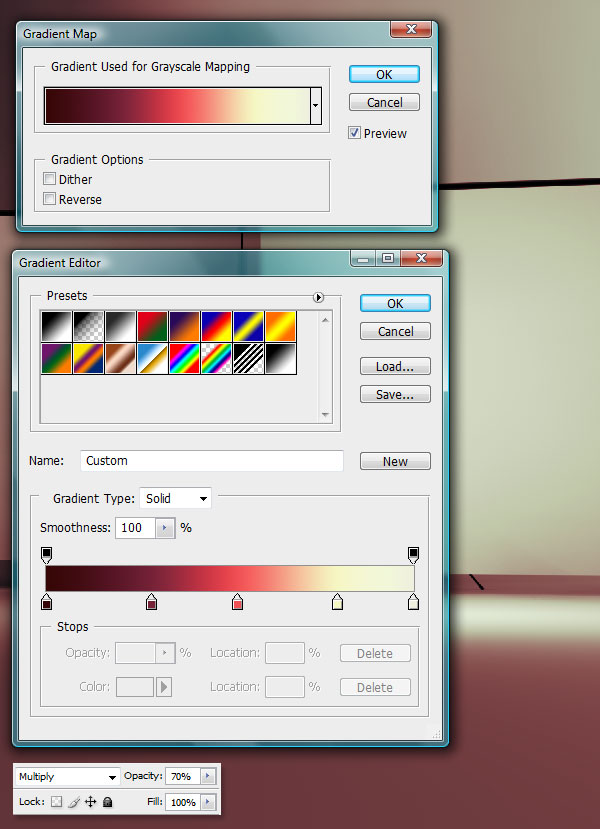600x829 pixels.
Task: Click the layer Opacity 70% field
Action: (x=183, y=776)
